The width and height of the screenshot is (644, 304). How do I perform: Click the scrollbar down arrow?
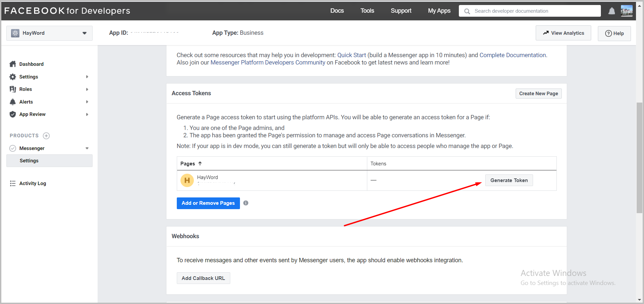(639, 300)
